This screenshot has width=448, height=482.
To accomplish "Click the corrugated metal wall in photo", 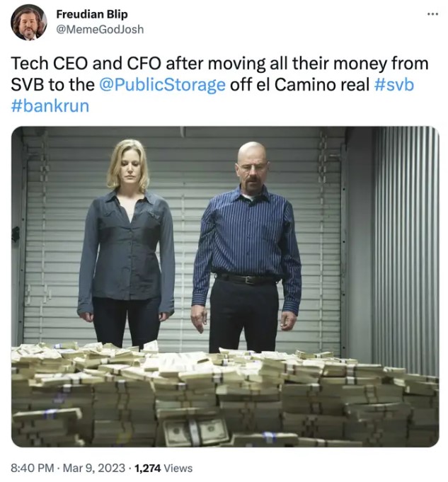I will point(406,246).
